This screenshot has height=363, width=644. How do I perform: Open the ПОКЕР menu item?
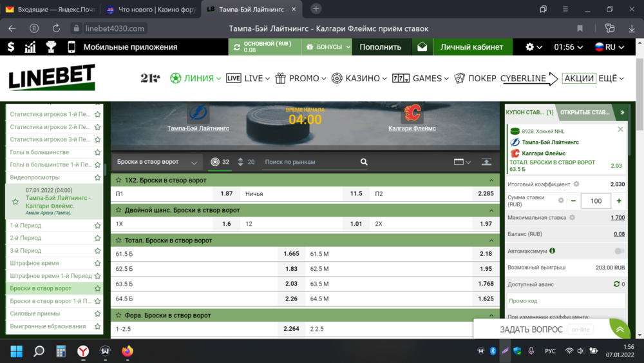click(475, 78)
